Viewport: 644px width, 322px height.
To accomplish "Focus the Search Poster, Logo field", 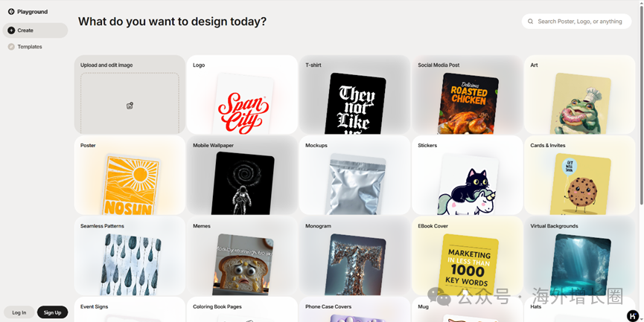I will [x=577, y=22].
